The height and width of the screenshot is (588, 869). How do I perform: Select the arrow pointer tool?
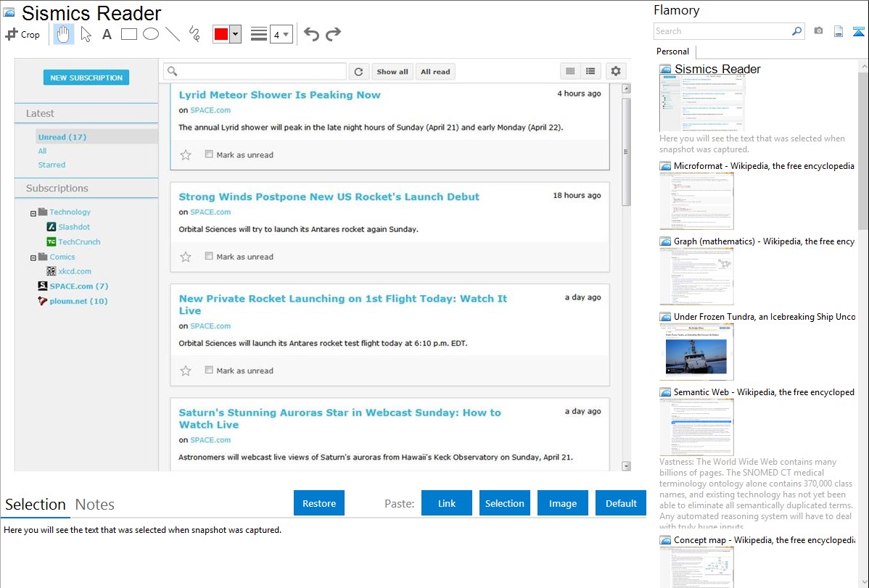[x=86, y=34]
